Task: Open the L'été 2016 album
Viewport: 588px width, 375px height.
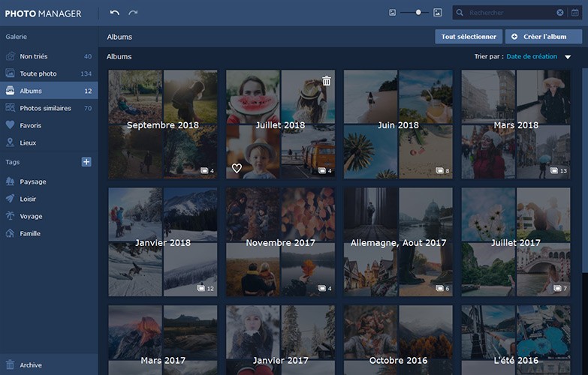Action: [516, 340]
